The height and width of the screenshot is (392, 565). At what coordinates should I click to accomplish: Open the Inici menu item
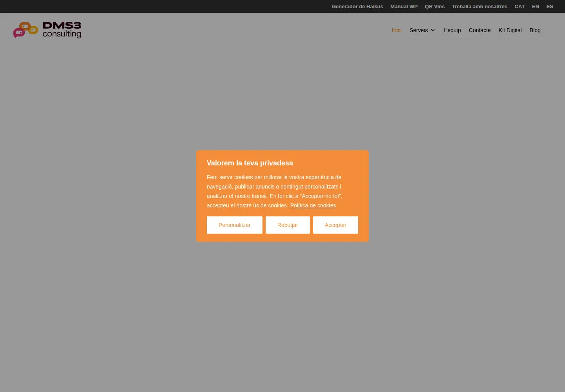pyautogui.click(x=397, y=30)
